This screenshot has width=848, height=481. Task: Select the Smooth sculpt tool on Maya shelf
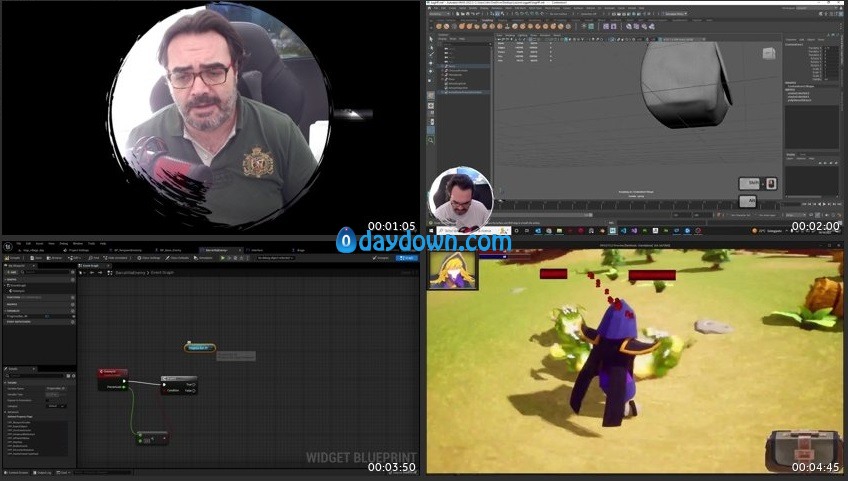446,26
